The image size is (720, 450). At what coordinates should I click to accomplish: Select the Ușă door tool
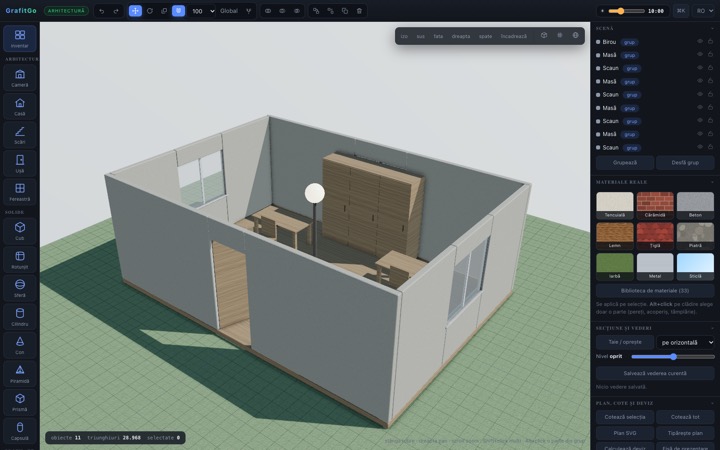[x=20, y=163]
